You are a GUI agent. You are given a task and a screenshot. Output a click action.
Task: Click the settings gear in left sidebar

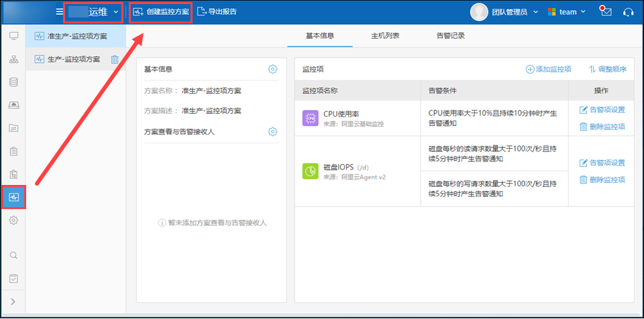[13, 220]
